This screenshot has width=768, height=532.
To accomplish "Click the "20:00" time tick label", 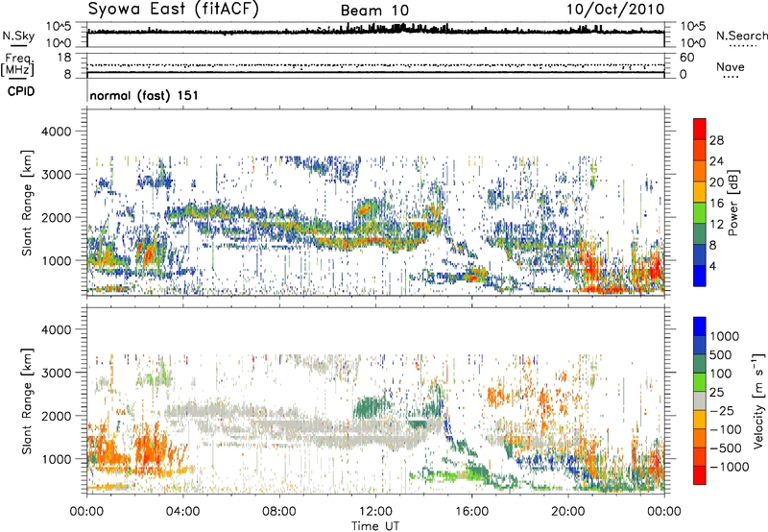I will point(568,512).
